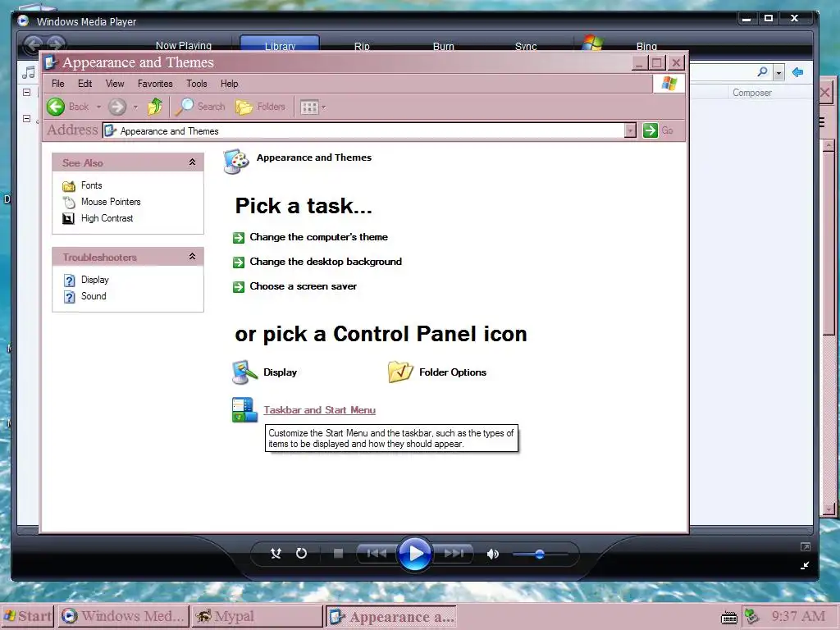Click the Folder Options icon

(x=400, y=372)
